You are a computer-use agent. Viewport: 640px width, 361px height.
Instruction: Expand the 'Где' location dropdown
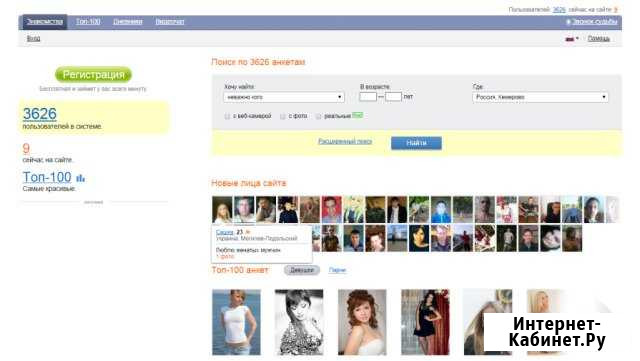(x=540, y=97)
